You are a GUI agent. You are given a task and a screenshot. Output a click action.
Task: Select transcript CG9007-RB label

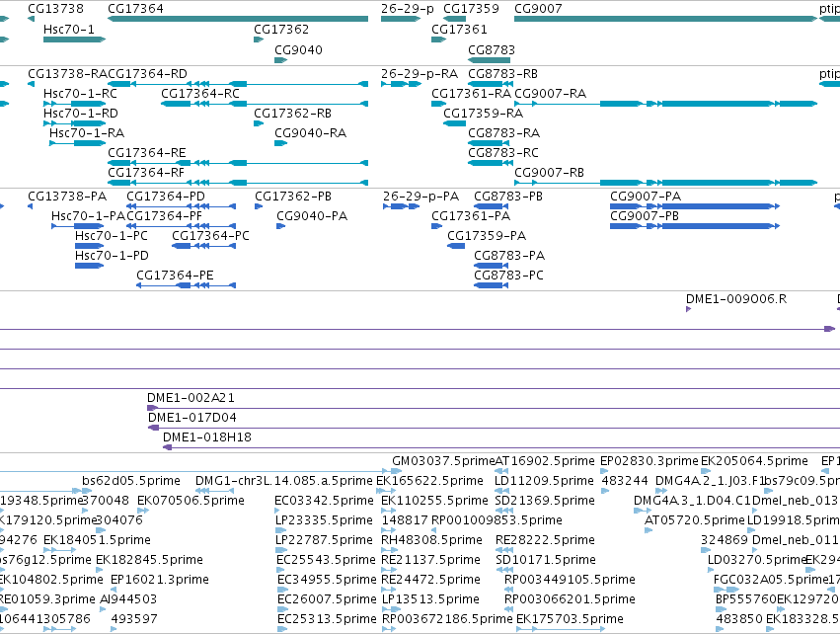549,173
